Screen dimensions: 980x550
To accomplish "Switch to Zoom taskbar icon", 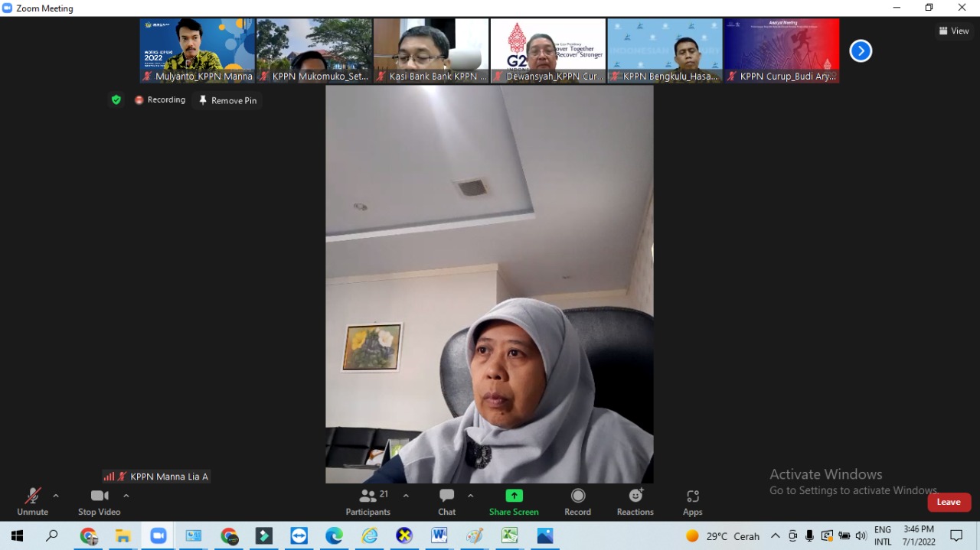I will tap(158, 535).
